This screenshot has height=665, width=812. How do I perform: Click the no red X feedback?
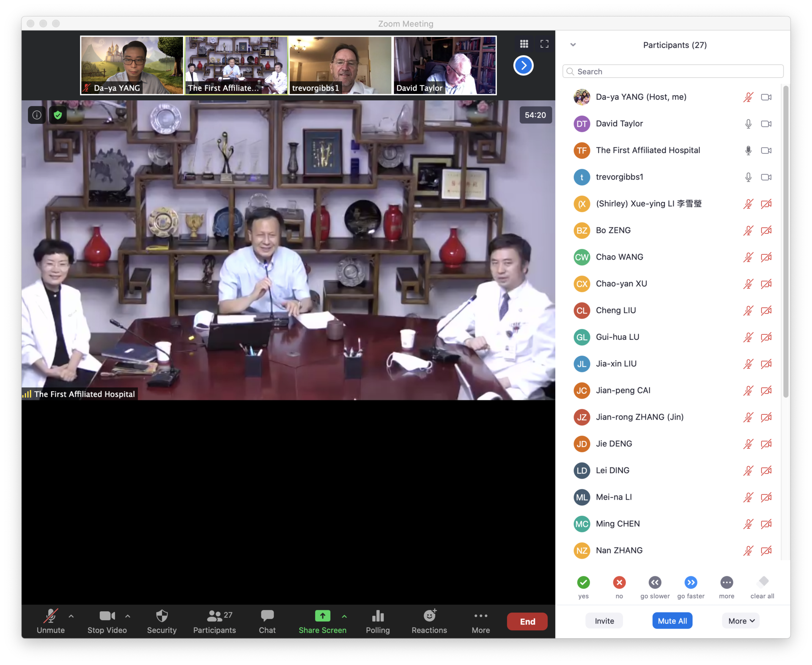619,583
